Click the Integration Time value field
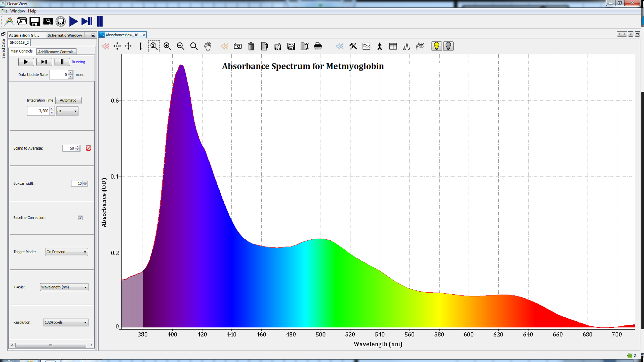644x362 pixels. [38, 111]
